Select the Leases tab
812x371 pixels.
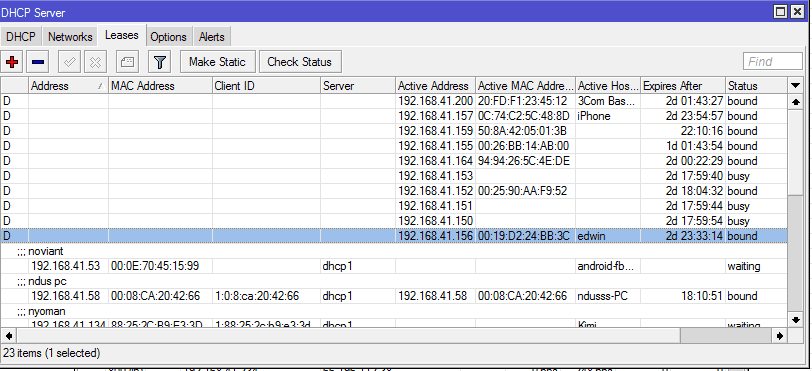click(x=122, y=35)
